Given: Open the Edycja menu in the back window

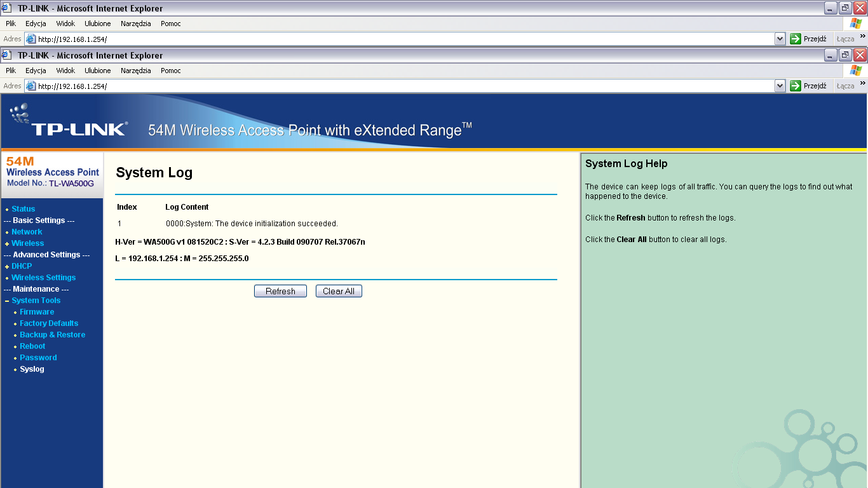Looking at the screenshot, I should tap(36, 24).
